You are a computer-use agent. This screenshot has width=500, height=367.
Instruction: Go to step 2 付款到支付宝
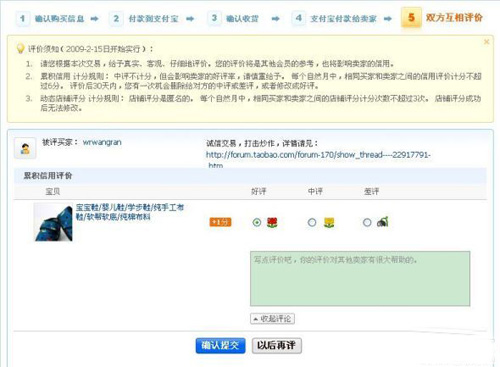click(x=144, y=18)
